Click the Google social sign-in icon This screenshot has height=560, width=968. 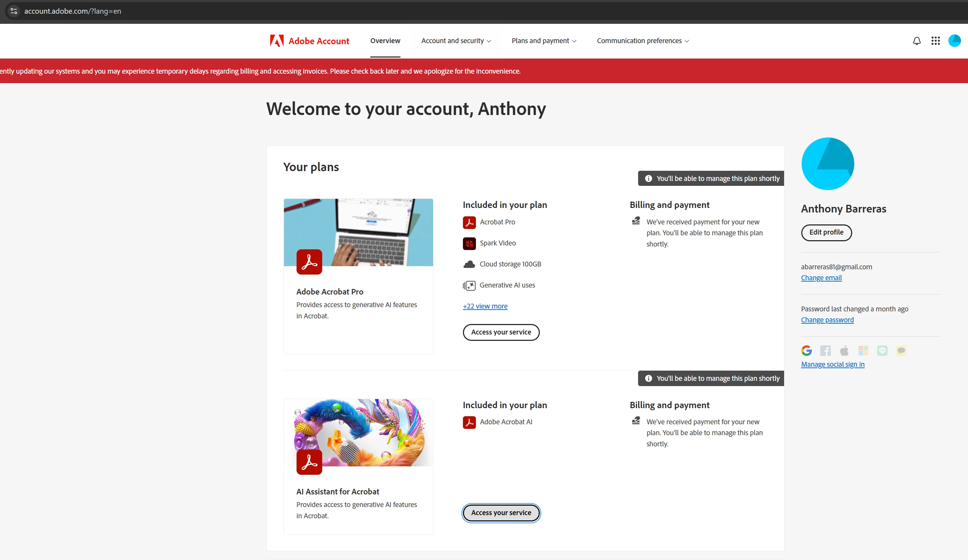[806, 350]
